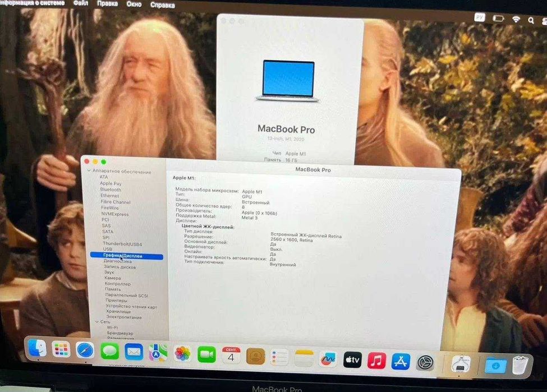Select Принтеры in the sidebar
This screenshot has width=547, height=392.
[117, 300]
